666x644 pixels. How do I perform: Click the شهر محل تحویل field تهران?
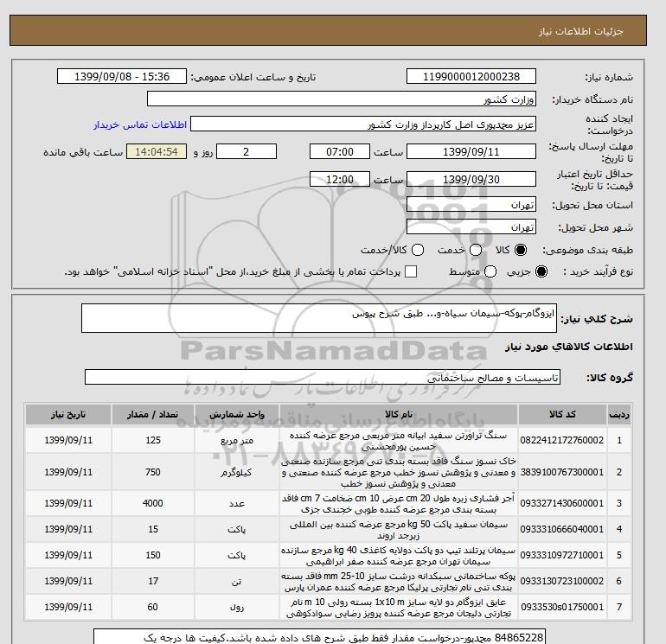(x=471, y=227)
